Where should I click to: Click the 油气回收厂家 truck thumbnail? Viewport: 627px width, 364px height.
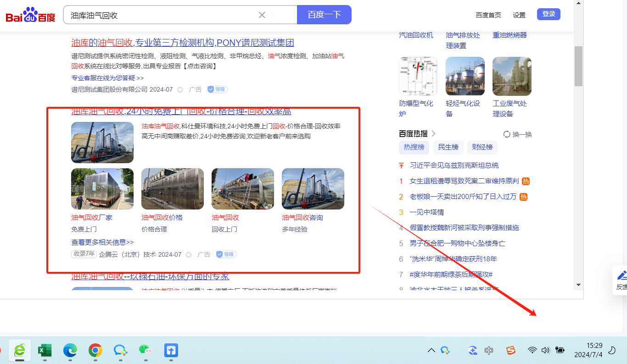point(102,189)
